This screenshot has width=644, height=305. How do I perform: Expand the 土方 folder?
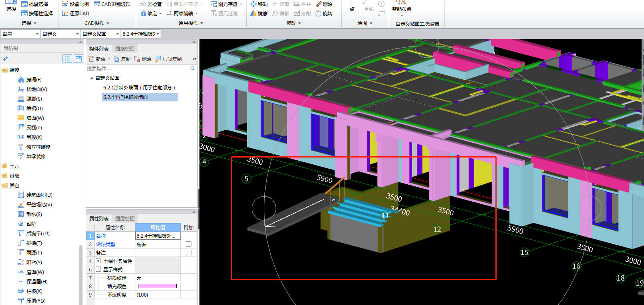click(x=5, y=166)
